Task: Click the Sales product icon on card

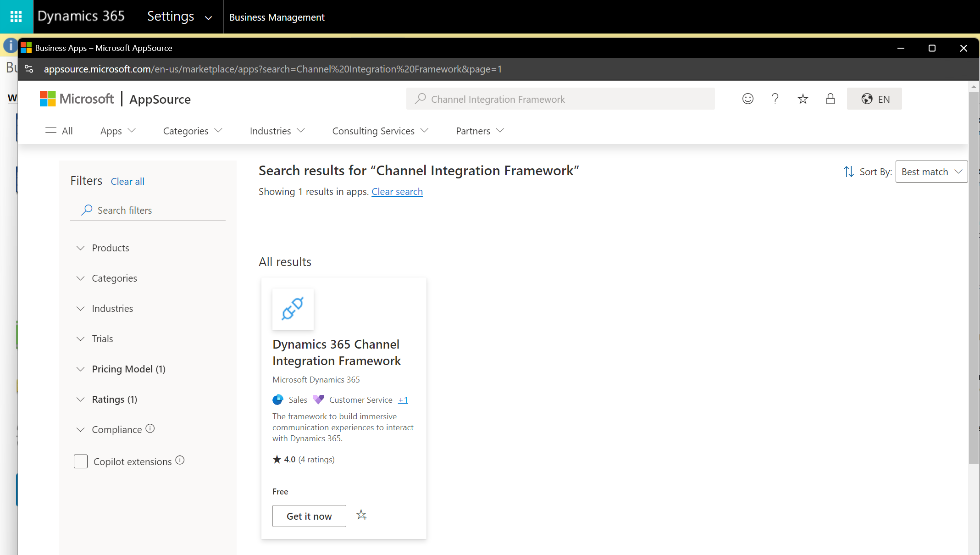Action: click(x=278, y=400)
